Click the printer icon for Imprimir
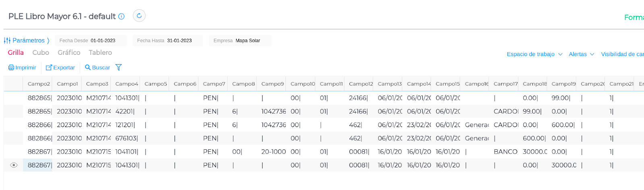The width and height of the screenshot is (644, 190). tap(11, 68)
